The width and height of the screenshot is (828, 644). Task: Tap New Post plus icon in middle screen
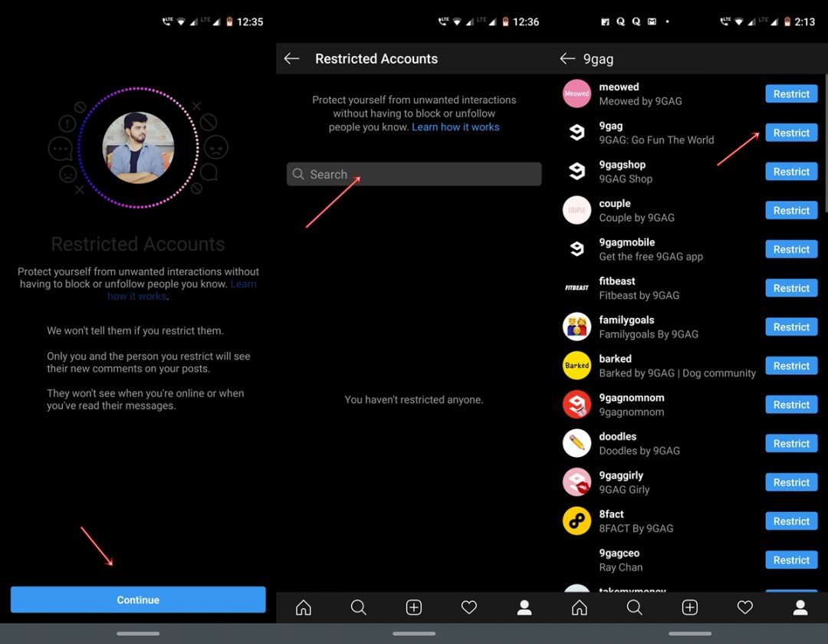pyautogui.click(x=414, y=607)
